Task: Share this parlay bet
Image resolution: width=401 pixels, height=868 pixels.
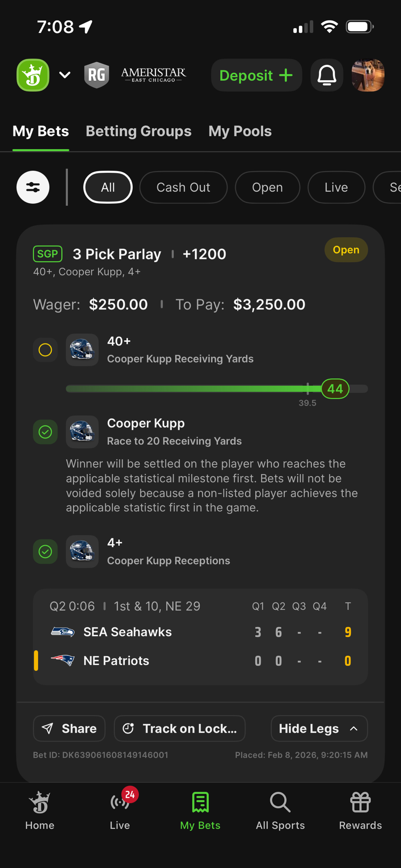Action: [x=69, y=728]
